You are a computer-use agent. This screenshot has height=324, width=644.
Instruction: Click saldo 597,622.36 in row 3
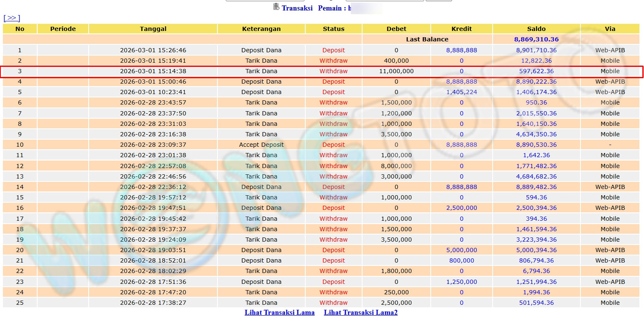pos(536,71)
